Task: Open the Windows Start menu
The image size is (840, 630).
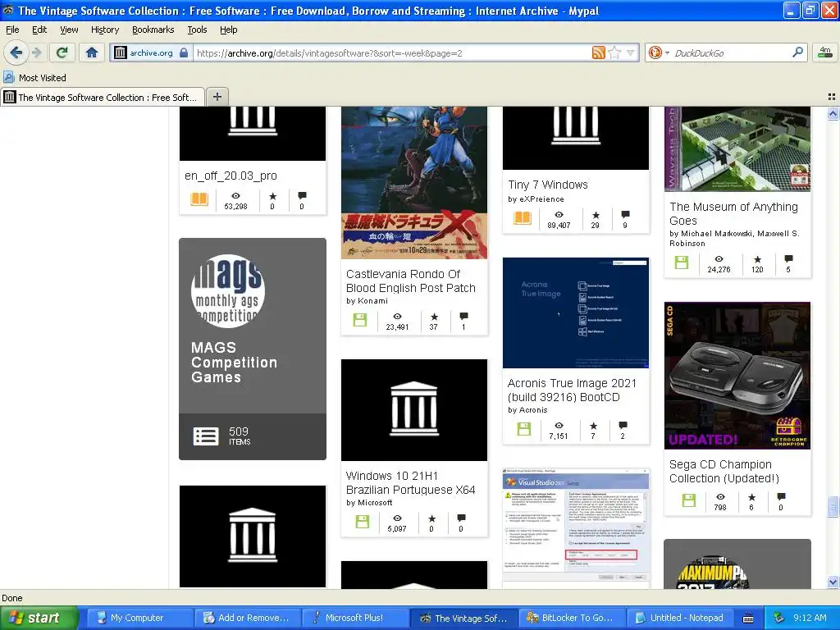Action: 39,618
